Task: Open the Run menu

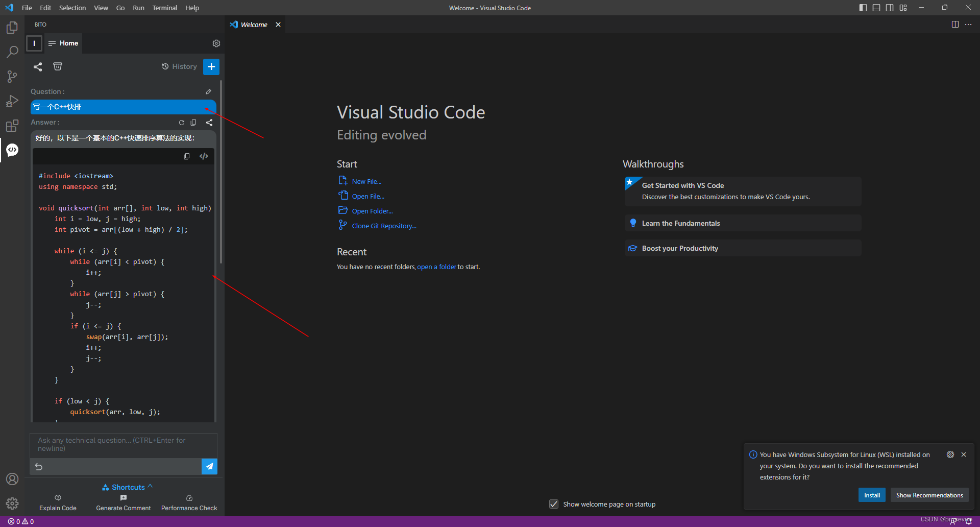Action: 138,8
